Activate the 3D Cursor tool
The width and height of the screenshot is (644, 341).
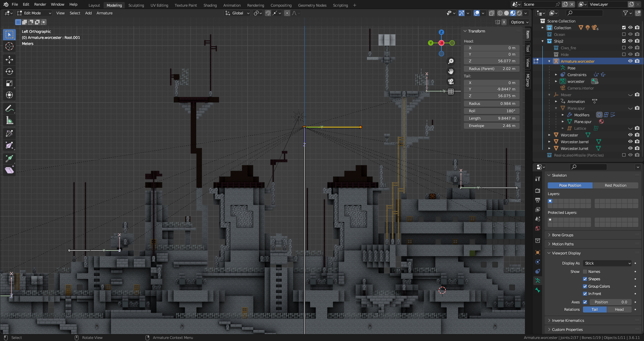point(9,46)
